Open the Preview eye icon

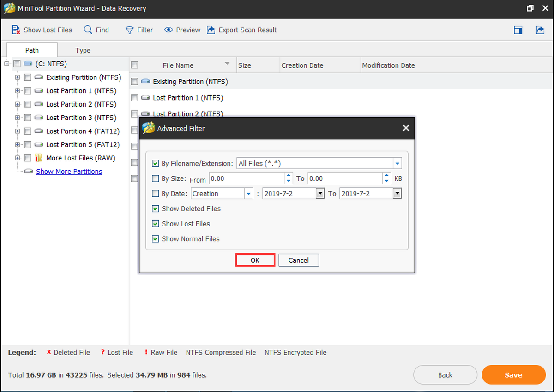[169, 30]
